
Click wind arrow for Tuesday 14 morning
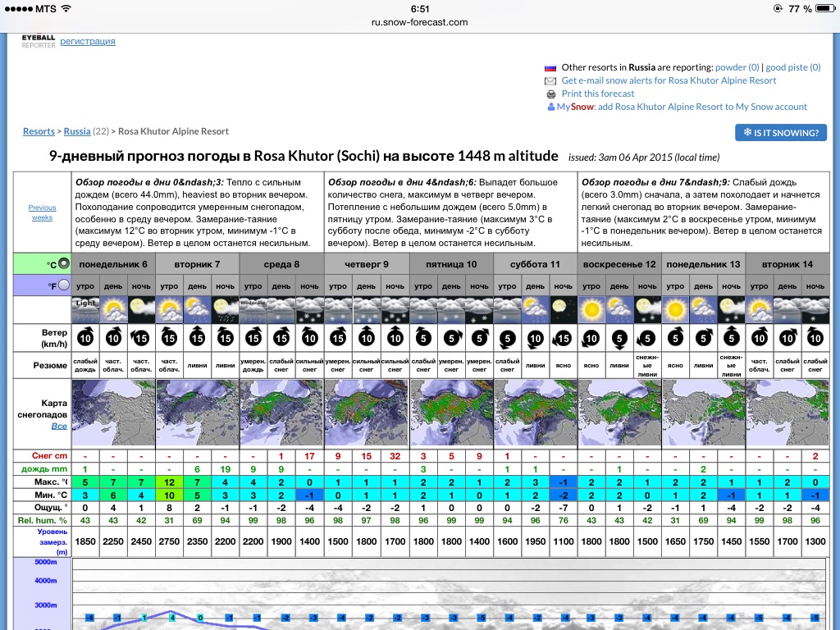point(759,337)
